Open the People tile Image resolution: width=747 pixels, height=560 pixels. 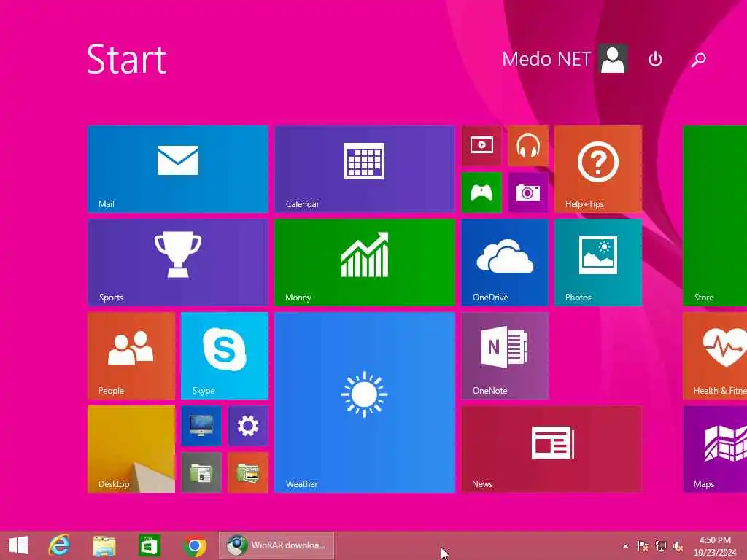point(131,356)
